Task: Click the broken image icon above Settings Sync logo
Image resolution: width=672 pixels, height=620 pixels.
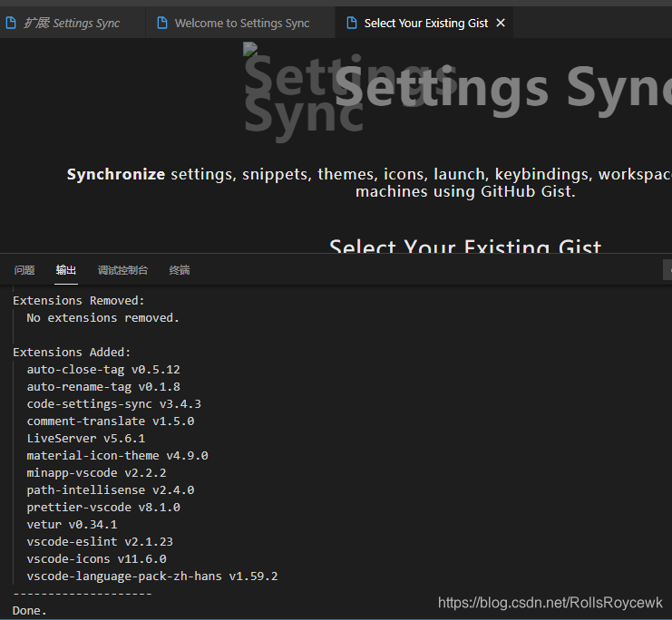Action: pyautogui.click(x=250, y=49)
